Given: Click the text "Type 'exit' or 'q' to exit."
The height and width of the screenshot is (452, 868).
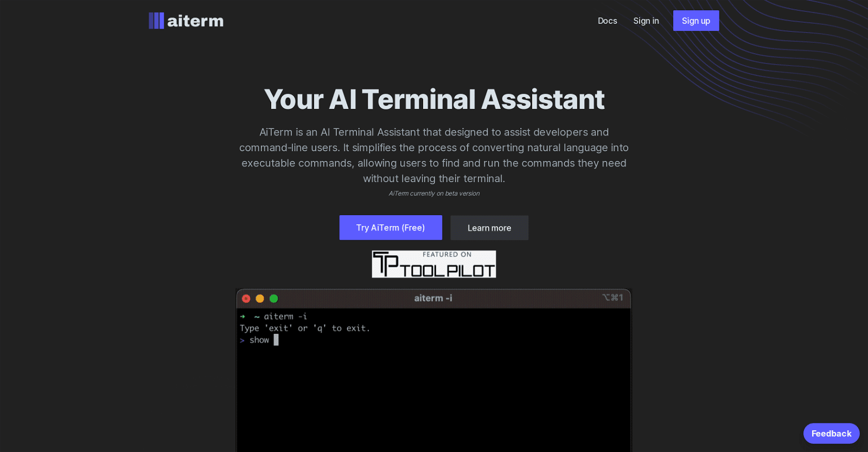Looking at the screenshot, I should coord(305,328).
